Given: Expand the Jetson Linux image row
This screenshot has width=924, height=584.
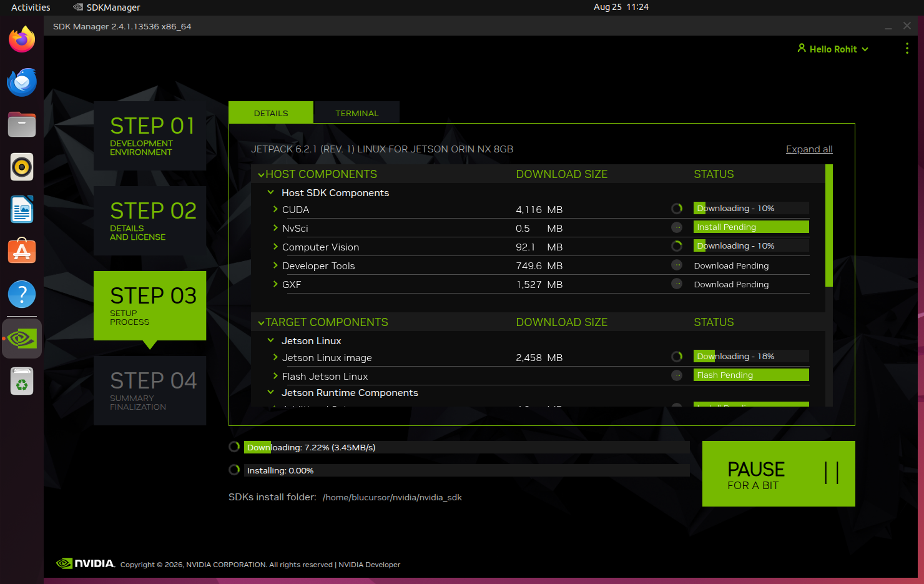Looking at the screenshot, I should click(x=275, y=357).
